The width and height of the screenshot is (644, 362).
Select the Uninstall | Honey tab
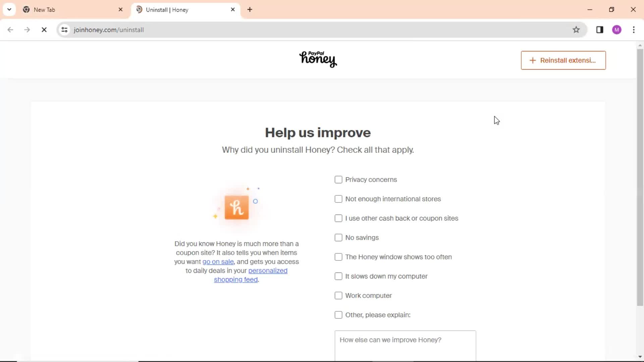point(185,10)
